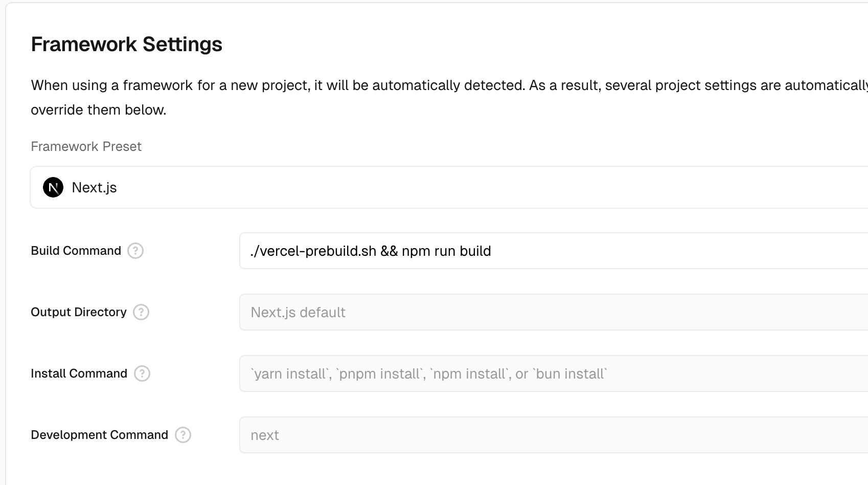Select the Output Directory label text
Image resolution: width=868 pixels, height=485 pixels.
tap(78, 312)
